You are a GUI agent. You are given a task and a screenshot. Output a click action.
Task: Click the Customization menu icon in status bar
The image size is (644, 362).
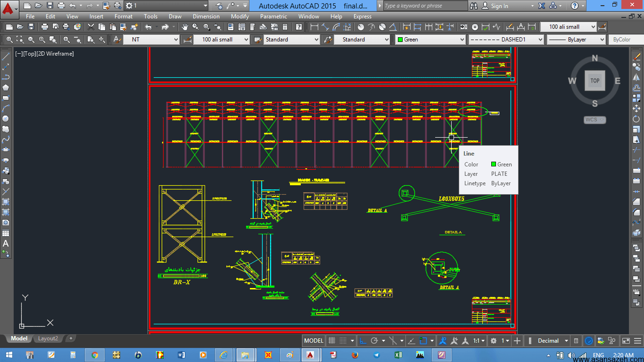click(636, 341)
